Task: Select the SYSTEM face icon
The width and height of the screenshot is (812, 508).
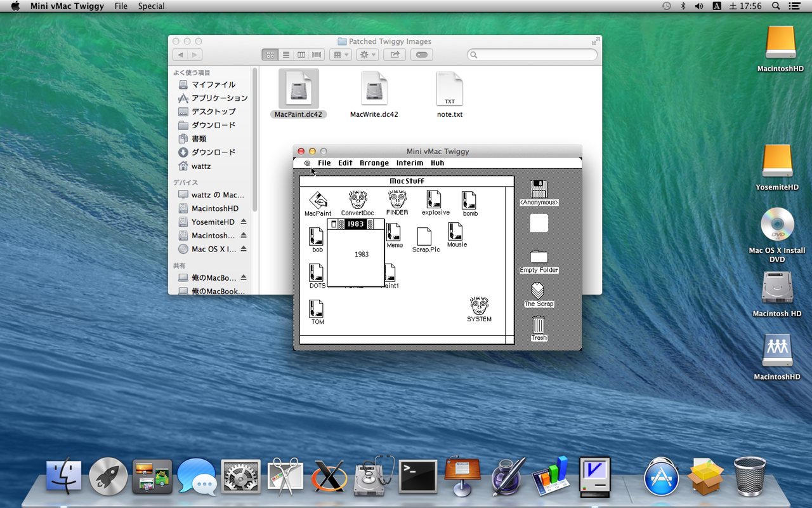Action: click(479, 306)
